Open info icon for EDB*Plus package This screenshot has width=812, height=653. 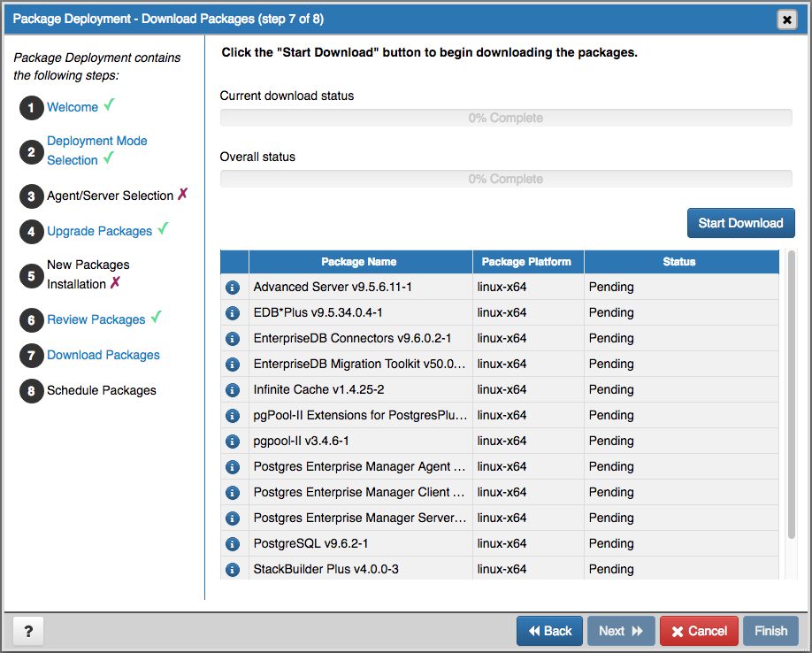click(x=233, y=312)
